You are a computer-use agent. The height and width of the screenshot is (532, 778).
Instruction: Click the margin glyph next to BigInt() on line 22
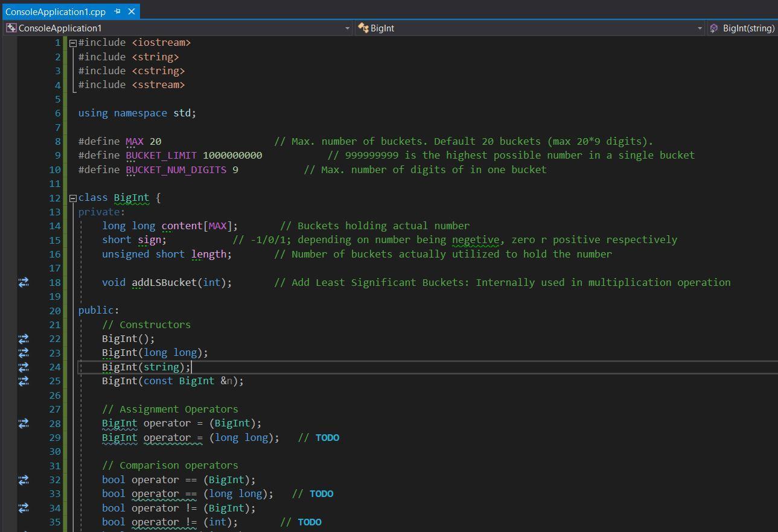click(24, 339)
